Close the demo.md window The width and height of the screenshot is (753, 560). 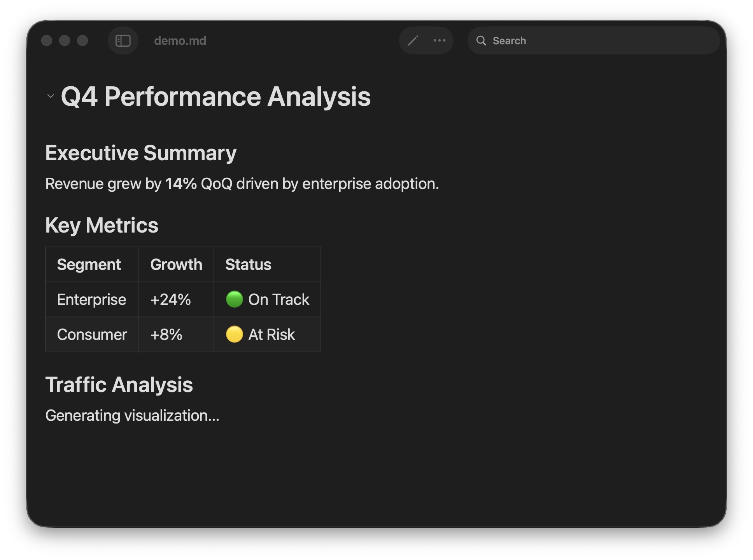coord(47,40)
